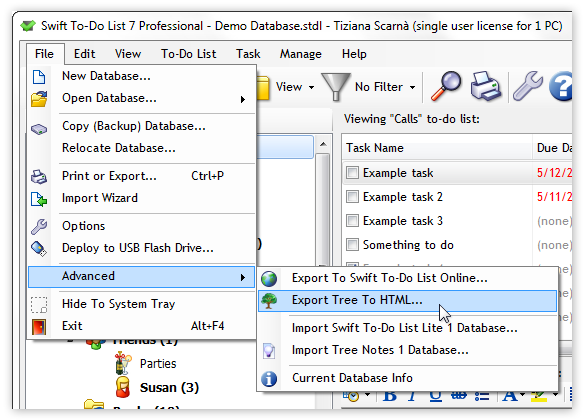Click the Exit door icon

point(39,327)
